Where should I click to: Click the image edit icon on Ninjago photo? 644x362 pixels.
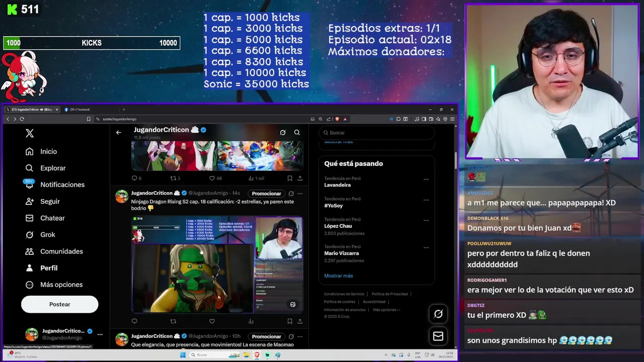(293, 304)
